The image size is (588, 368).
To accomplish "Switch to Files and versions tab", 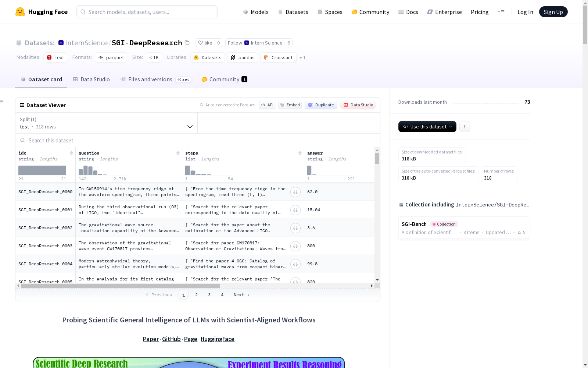I will tap(155, 79).
